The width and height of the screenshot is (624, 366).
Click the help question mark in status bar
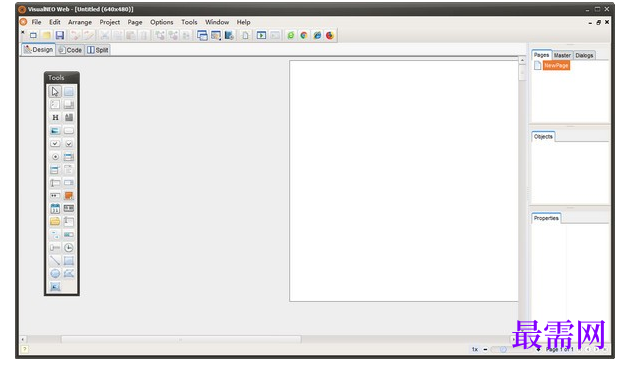[25, 349]
